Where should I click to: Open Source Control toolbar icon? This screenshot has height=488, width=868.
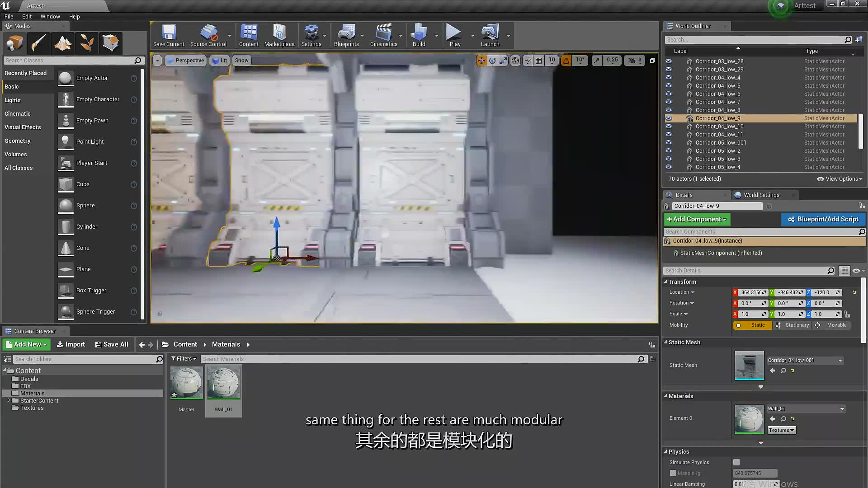pyautogui.click(x=208, y=35)
